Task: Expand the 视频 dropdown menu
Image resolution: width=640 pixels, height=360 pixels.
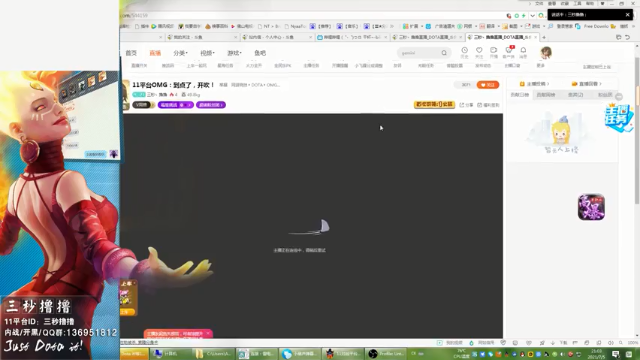Action: (207, 53)
